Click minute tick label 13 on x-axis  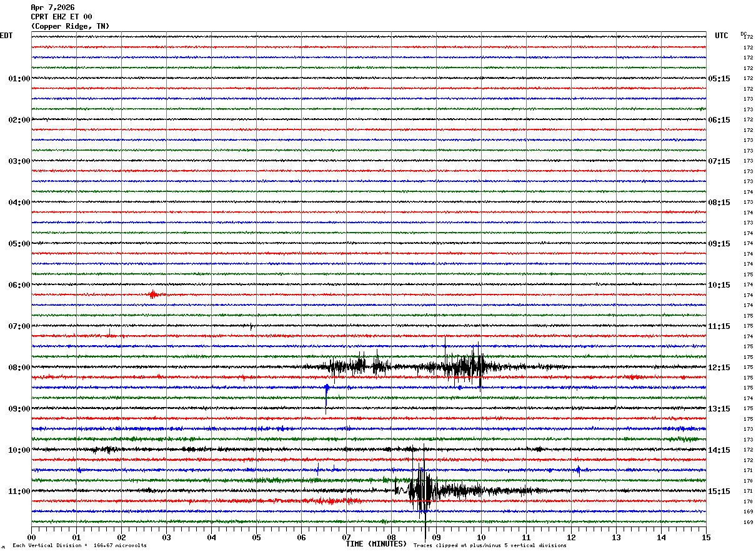616,537
